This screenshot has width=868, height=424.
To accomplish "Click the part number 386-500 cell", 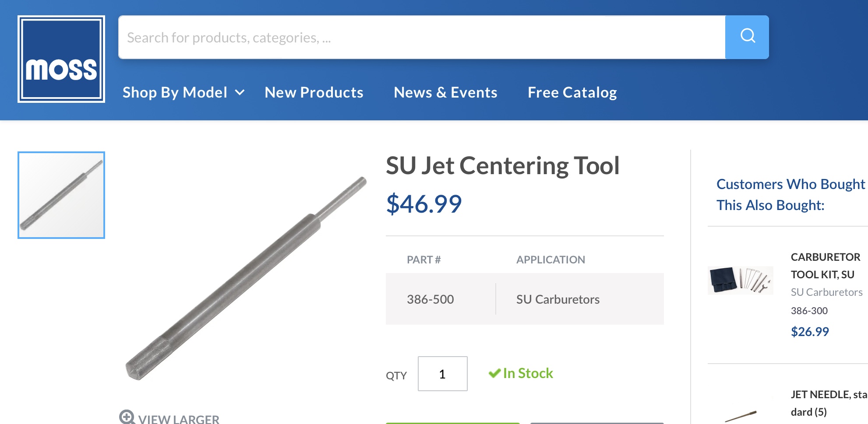I will [430, 299].
